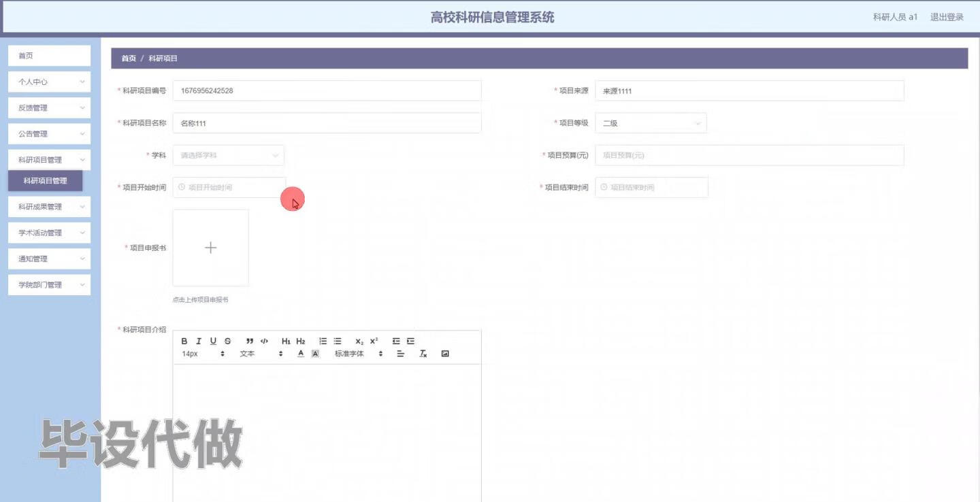980x502 pixels.
Task: Open the 标准字体 font family dropdown
Action: click(359, 354)
